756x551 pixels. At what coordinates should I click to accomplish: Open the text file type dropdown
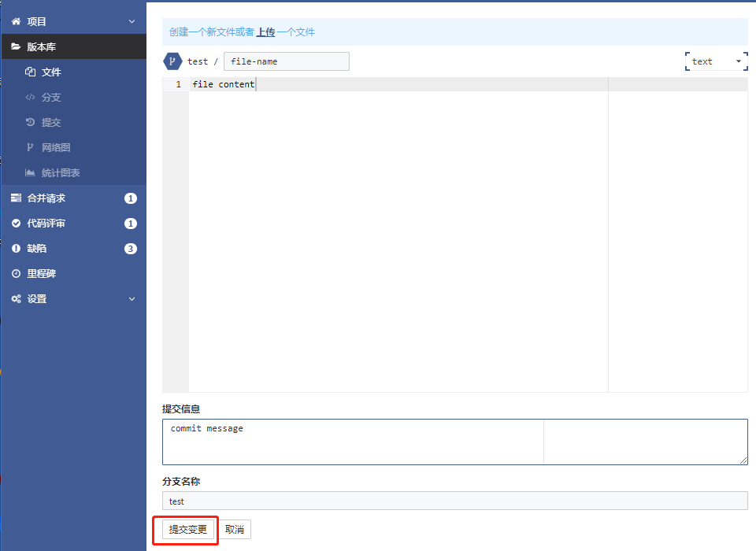716,61
